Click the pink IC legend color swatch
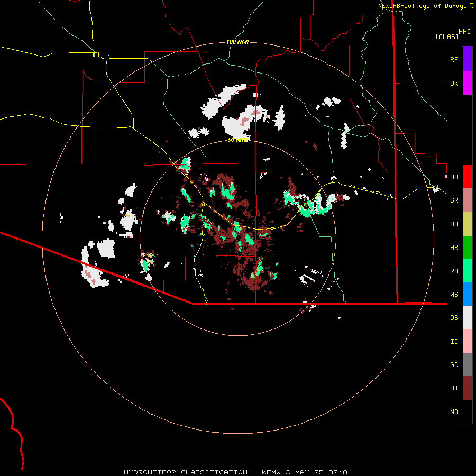 467,341
